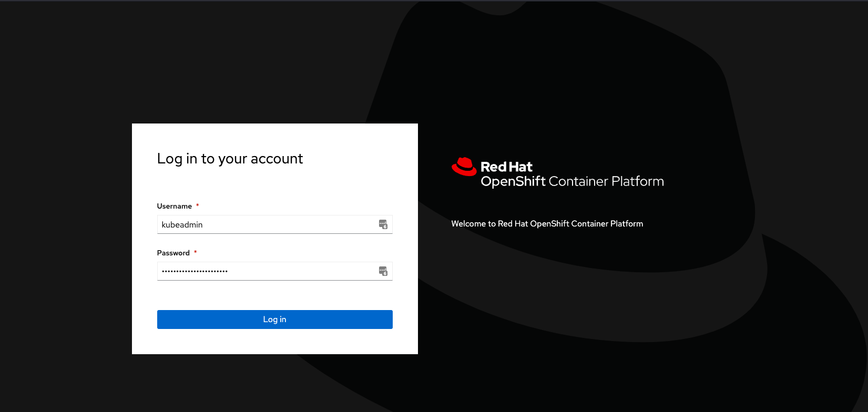The image size is (868, 412).
Task: Click the Username input field containing kubeadmin
Action: point(274,224)
